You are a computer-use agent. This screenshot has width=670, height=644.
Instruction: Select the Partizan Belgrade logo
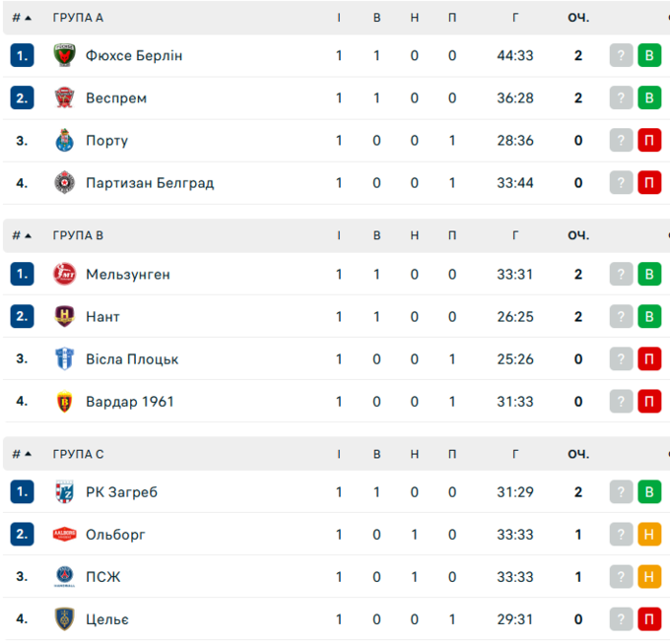pos(64,183)
